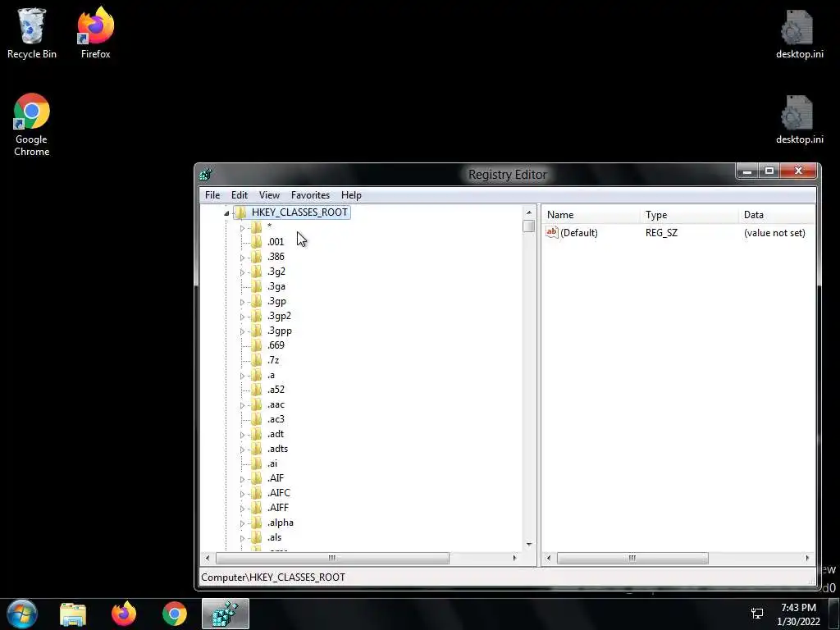Select the .a key label

pos(271,375)
